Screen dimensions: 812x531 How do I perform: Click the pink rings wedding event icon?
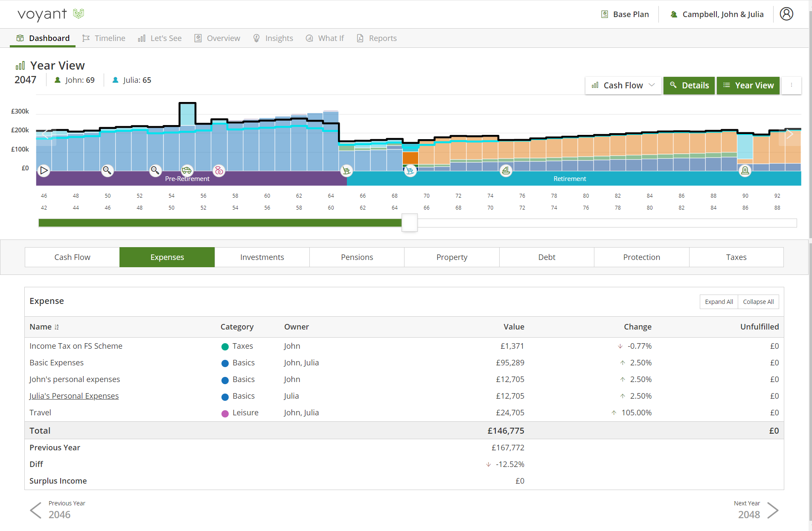point(219,171)
